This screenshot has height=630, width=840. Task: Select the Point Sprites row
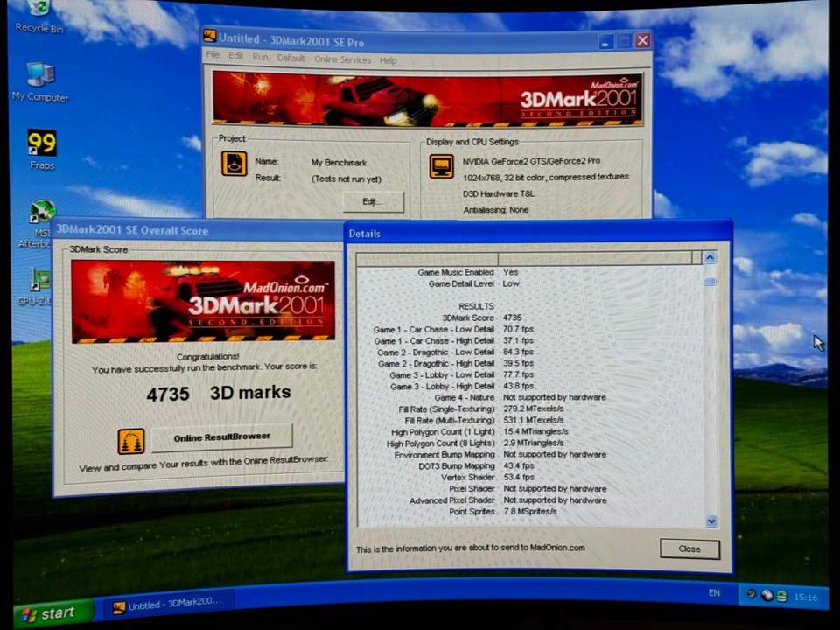tap(530, 512)
